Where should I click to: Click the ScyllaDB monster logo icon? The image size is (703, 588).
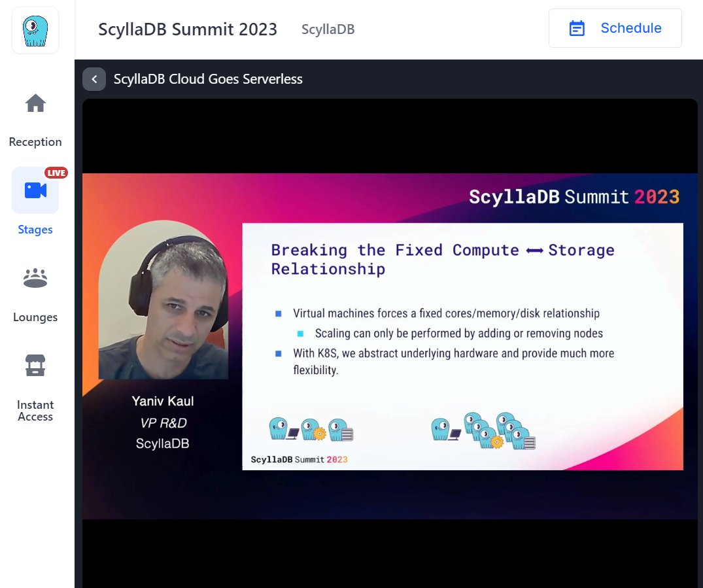(x=35, y=31)
